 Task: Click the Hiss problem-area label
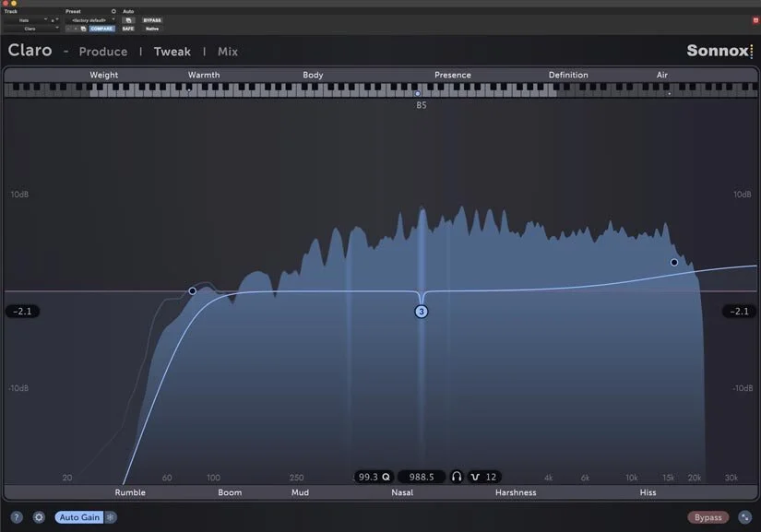[x=648, y=492]
